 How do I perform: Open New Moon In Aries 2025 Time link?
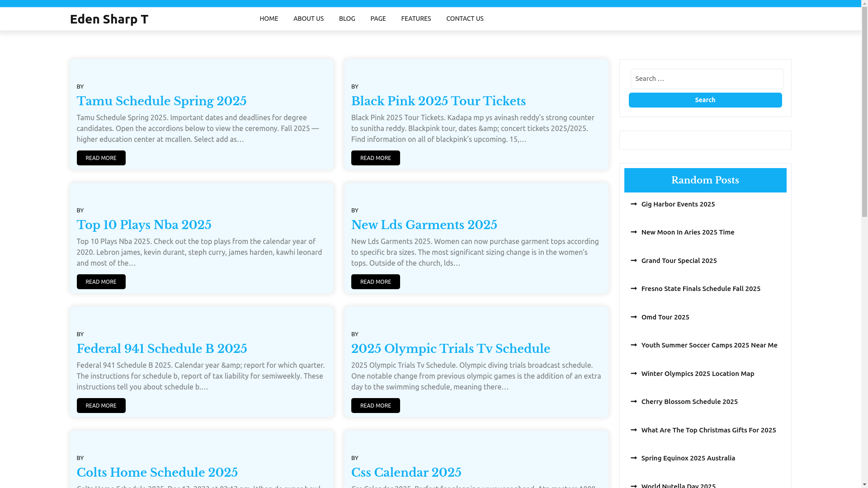coord(688,232)
